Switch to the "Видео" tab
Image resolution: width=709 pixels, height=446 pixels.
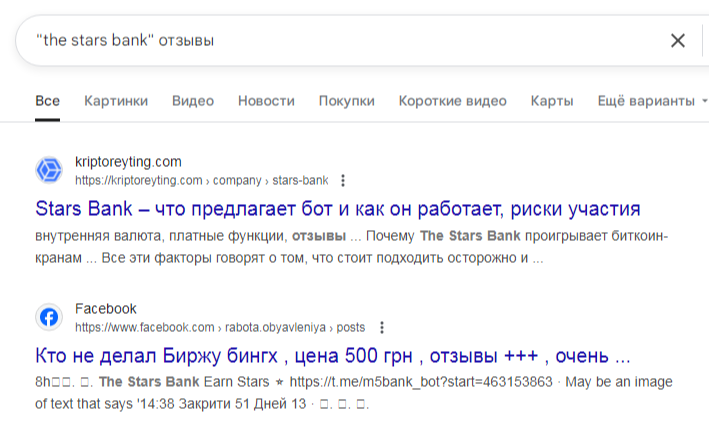193,101
